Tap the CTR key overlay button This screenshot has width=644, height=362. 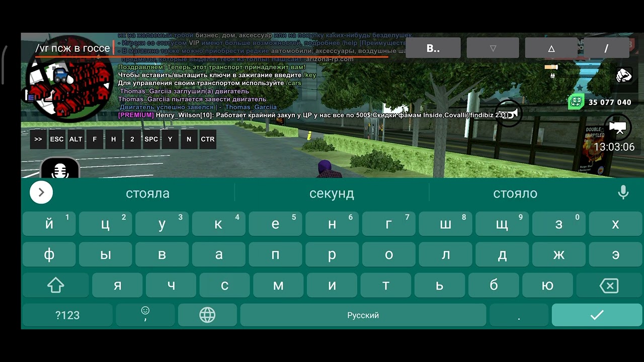[208, 139]
